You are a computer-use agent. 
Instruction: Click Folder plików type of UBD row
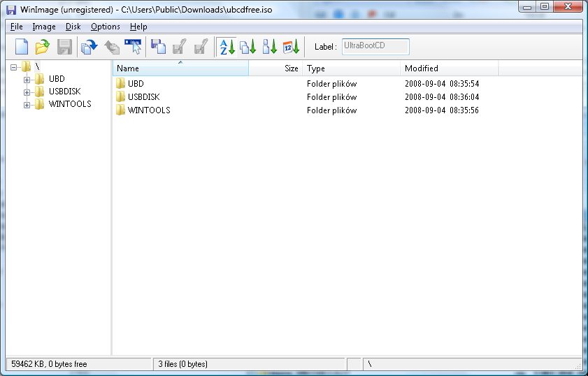tap(331, 84)
